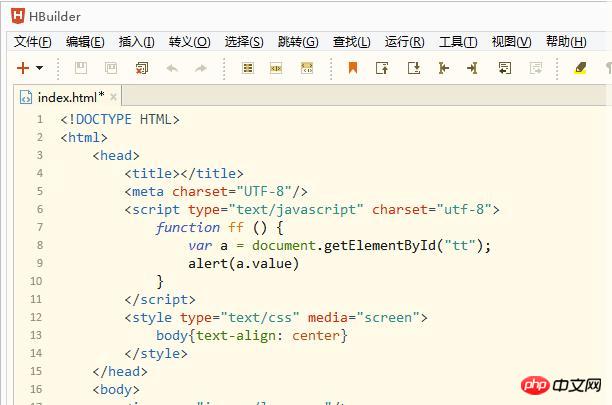Click the yellow highlighter marker icon

pyautogui.click(x=580, y=68)
